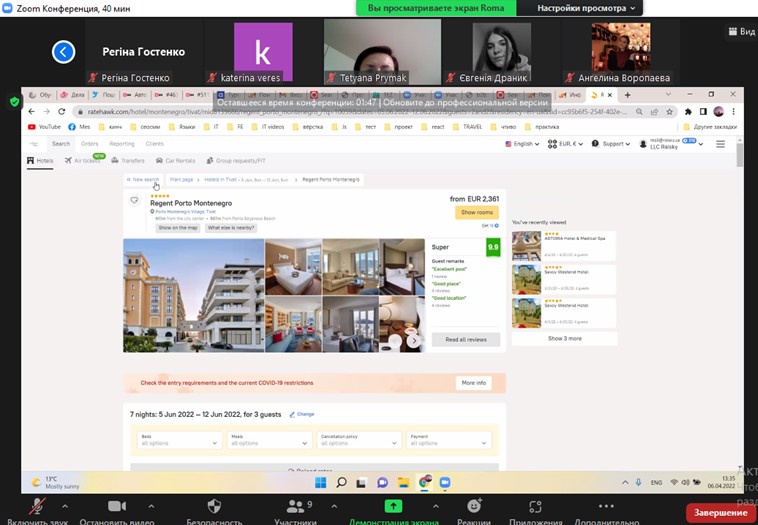758x525 pixels.
Task: Expand screen share options arrow
Action: (436, 506)
